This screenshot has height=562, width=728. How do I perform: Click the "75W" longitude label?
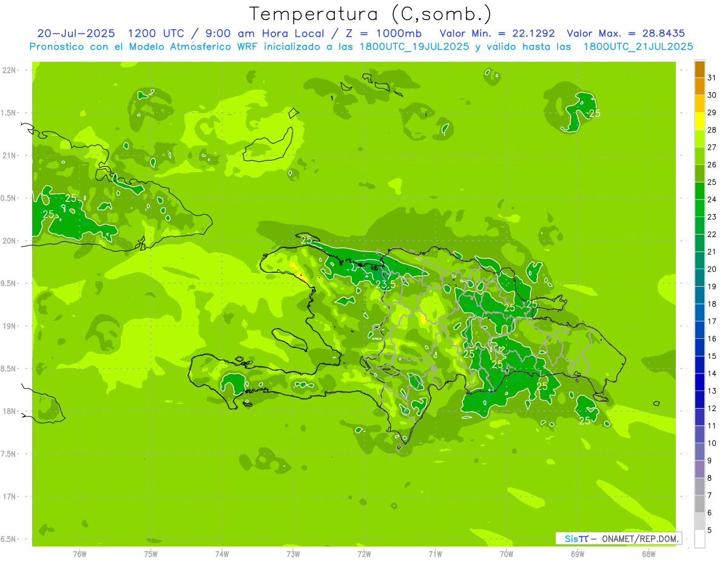[151, 554]
